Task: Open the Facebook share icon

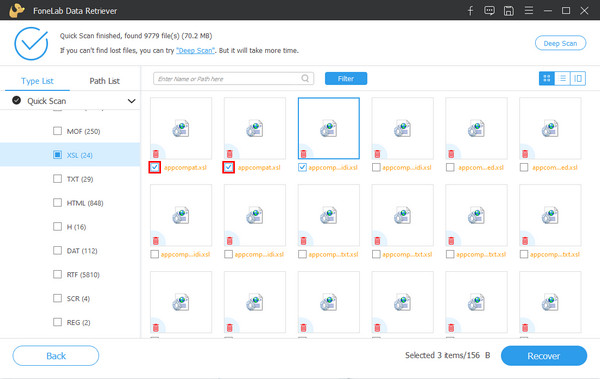Action: pos(470,11)
